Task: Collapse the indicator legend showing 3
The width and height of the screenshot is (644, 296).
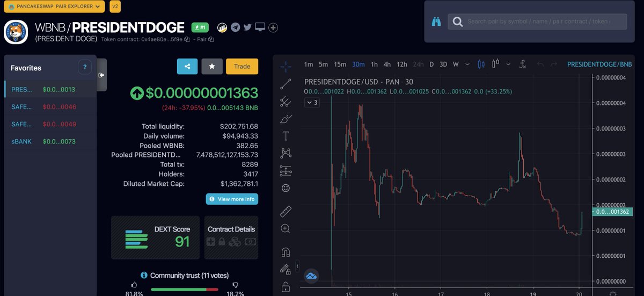Action: 311,102
